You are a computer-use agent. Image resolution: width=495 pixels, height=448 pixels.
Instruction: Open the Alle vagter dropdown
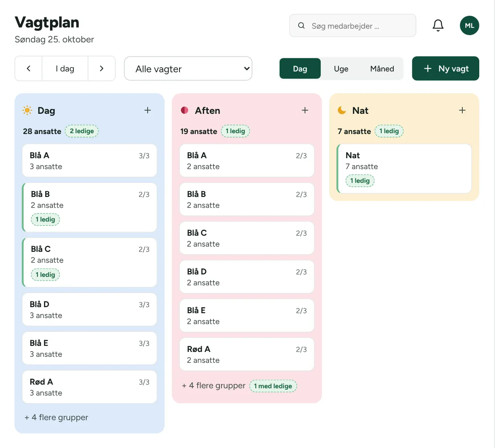click(x=188, y=69)
